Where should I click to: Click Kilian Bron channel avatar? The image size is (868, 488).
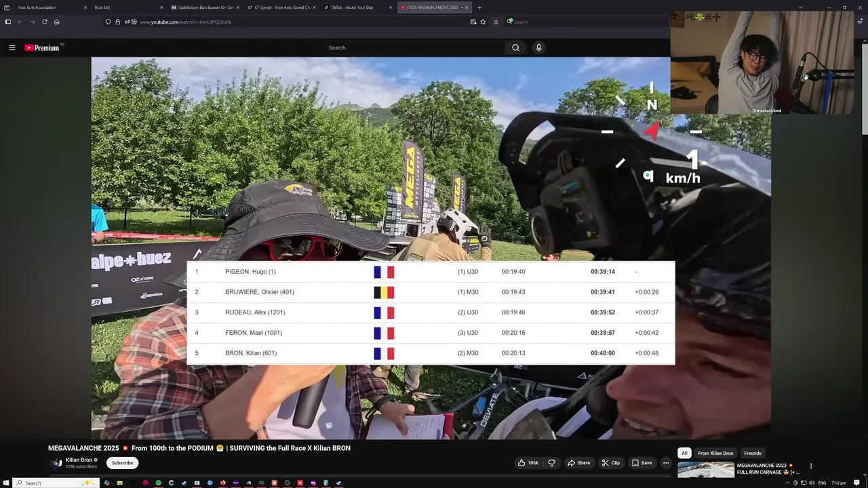click(x=56, y=464)
